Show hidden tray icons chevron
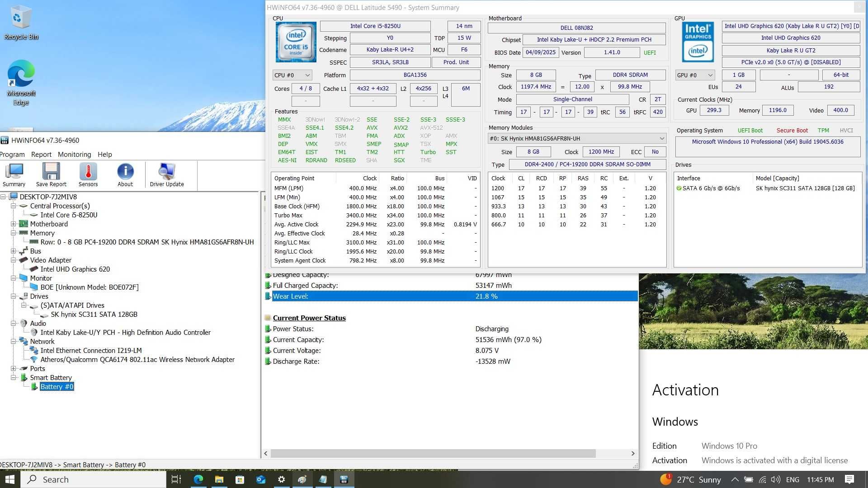The image size is (868, 488). coord(735,479)
